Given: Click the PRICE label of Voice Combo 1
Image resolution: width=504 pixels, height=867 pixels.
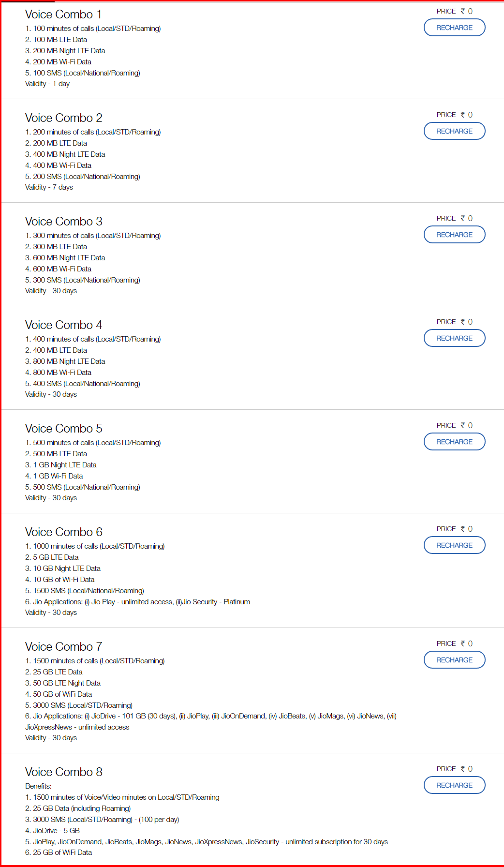Looking at the screenshot, I should (x=446, y=11).
